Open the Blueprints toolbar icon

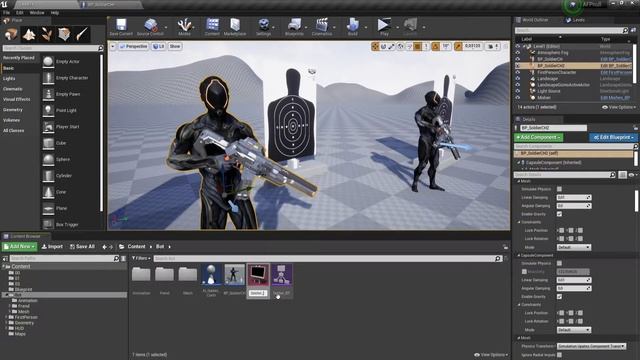[x=294, y=25]
